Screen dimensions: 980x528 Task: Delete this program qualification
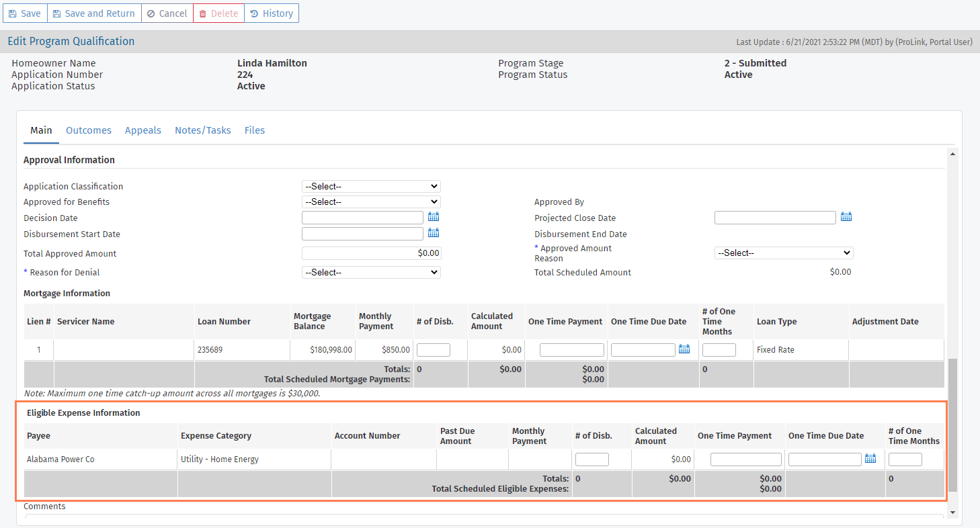pyautogui.click(x=218, y=13)
